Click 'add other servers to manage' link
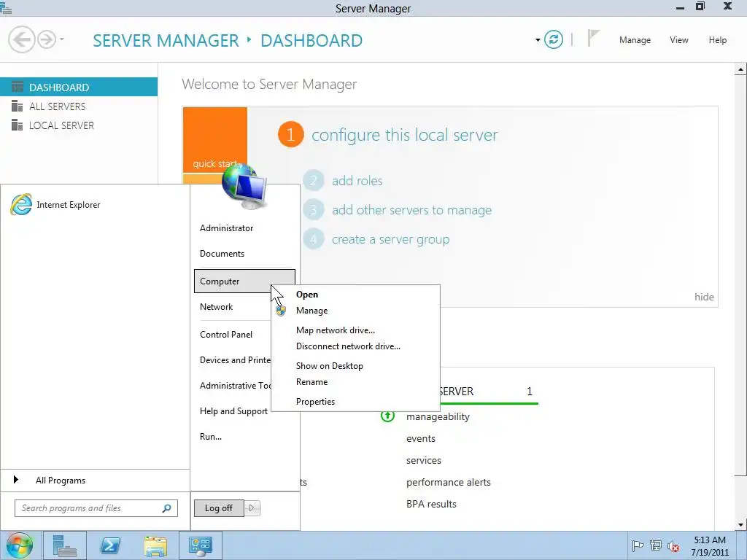The width and height of the screenshot is (747, 560). click(411, 210)
